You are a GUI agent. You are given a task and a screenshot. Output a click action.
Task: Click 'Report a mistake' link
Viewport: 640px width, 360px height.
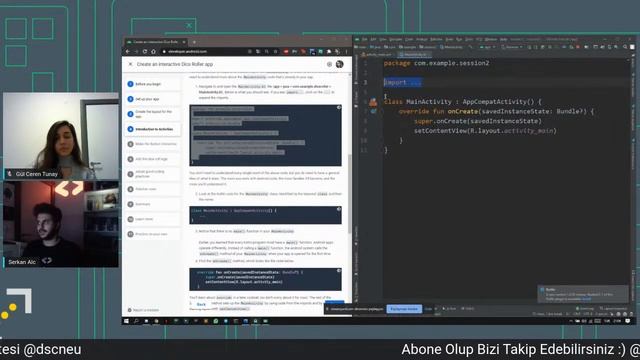tap(143, 310)
